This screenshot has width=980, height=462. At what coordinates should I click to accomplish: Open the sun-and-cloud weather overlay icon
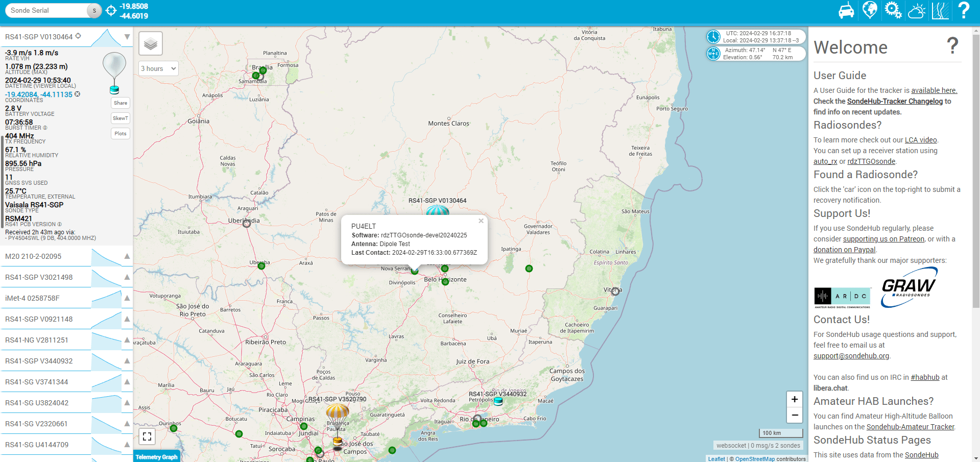pos(917,11)
